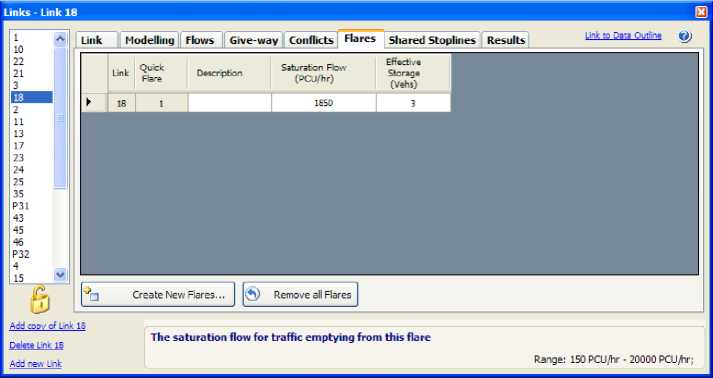Click the Effective Storage column header
This screenshot has width=713, height=378.
point(413,73)
